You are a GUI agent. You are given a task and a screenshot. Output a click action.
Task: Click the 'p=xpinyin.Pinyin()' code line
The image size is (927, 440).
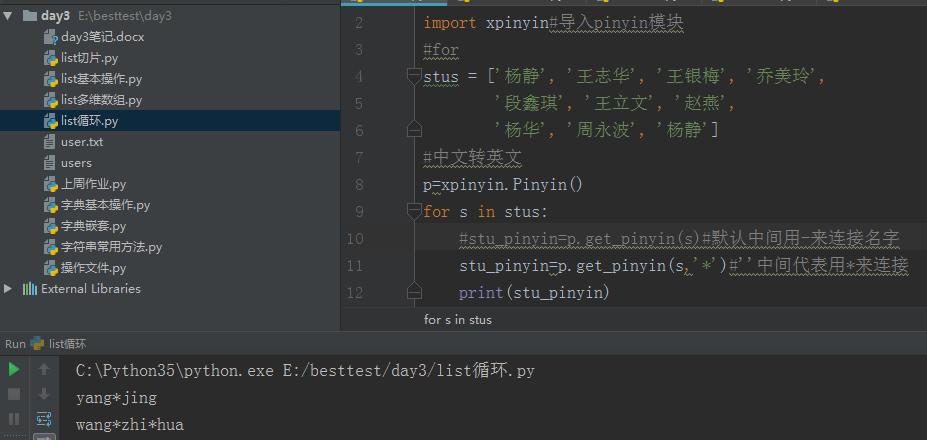coord(503,185)
